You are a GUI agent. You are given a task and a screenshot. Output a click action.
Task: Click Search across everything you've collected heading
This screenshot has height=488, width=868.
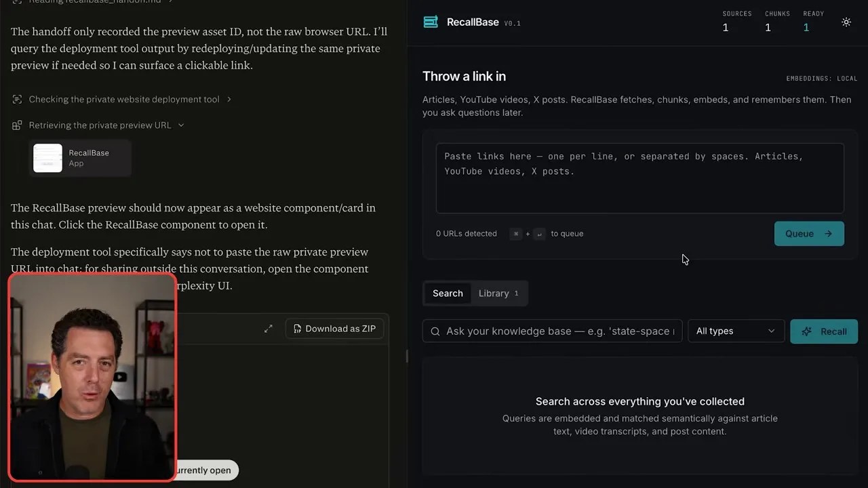pos(639,401)
